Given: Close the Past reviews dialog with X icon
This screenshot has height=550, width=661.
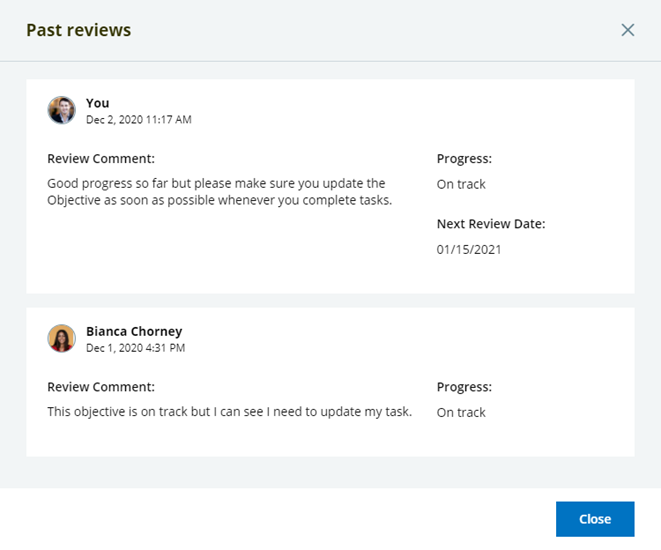Looking at the screenshot, I should 628,30.
